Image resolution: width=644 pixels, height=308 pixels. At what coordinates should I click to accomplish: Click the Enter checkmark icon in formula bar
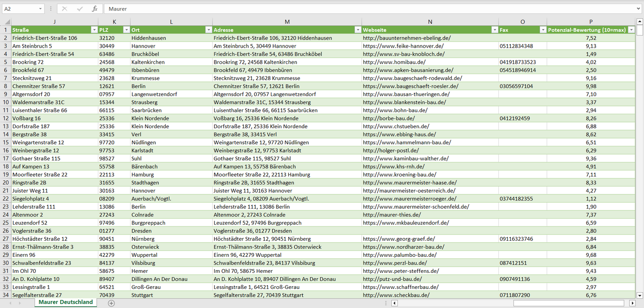click(80, 9)
